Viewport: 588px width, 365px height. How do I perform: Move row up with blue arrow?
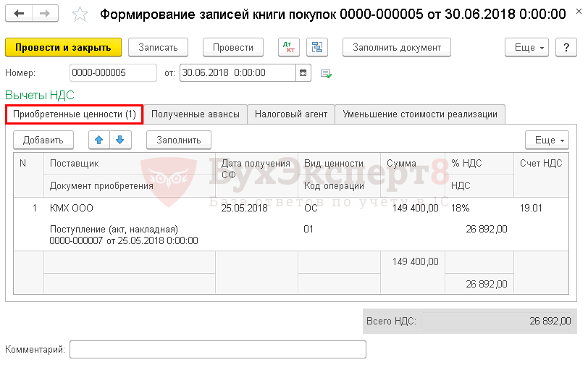pos(99,140)
